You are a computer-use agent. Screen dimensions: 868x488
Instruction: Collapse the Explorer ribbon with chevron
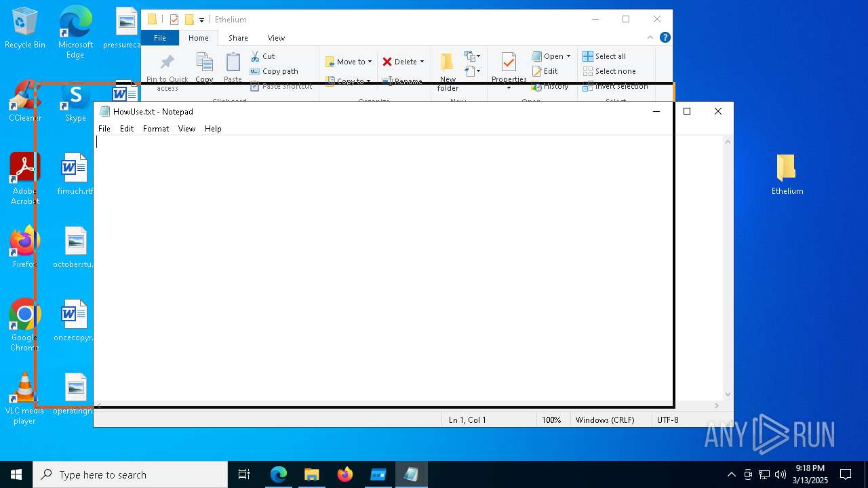[650, 37]
